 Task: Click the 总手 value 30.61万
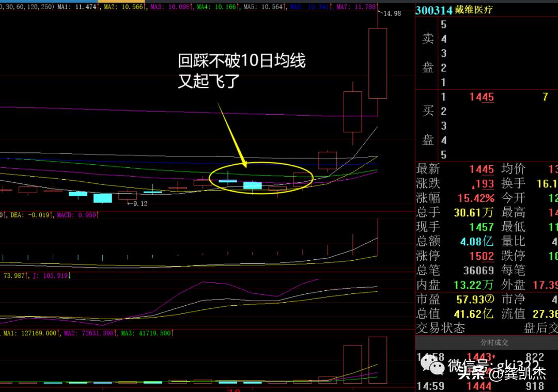(473, 212)
